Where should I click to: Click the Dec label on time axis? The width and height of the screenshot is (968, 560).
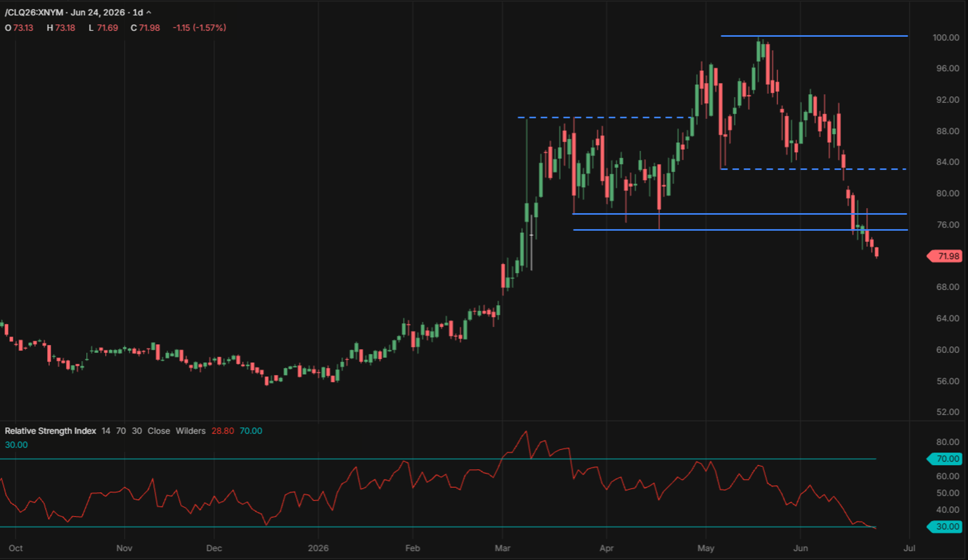coord(214,548)
